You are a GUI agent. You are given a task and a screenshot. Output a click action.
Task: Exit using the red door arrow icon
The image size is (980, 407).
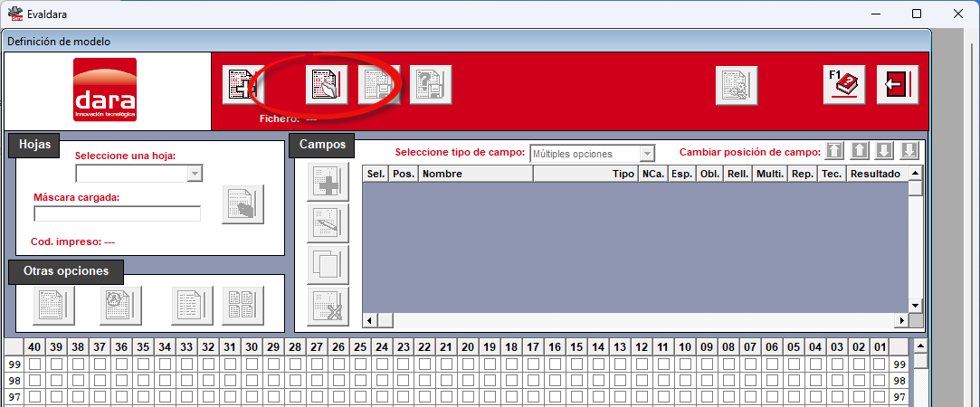click(899, 85)
